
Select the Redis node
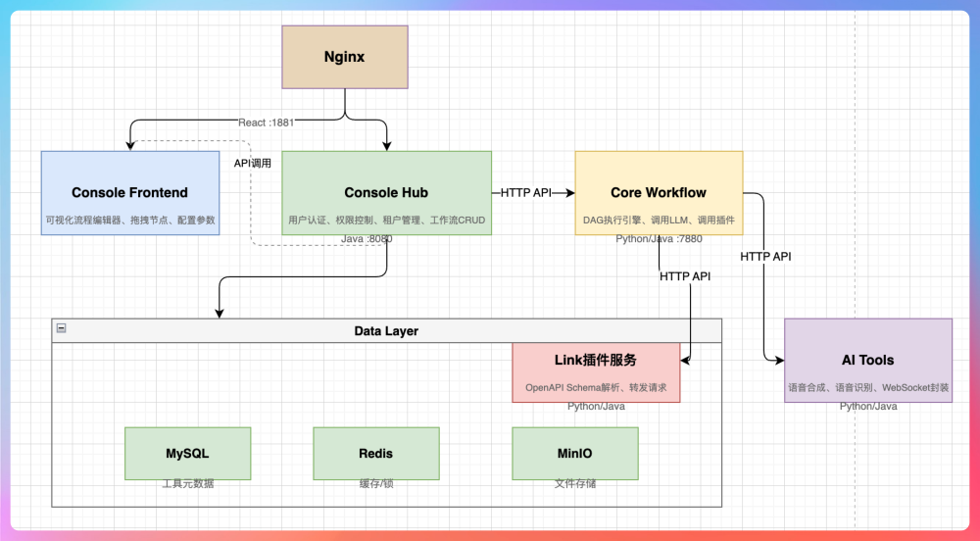375,454
